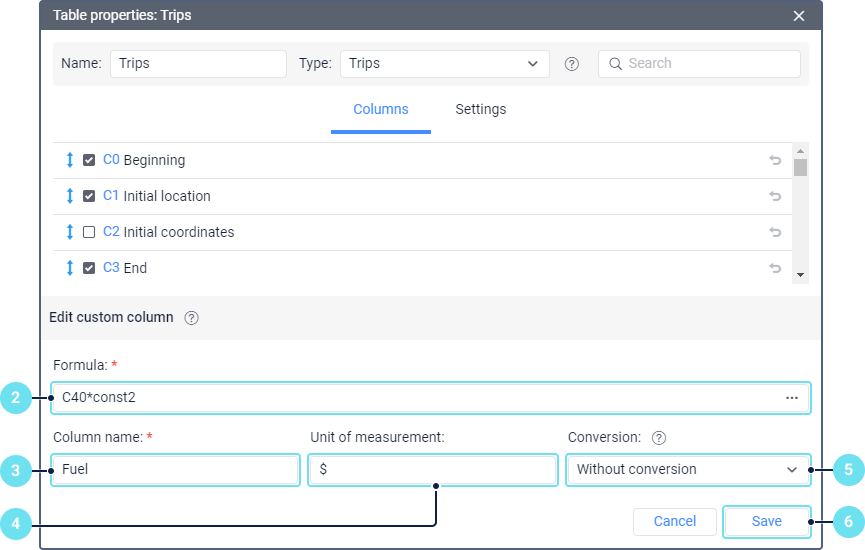Click the Cancel button
The height and width of the screenshot is (550, 865).
[674, 521]
